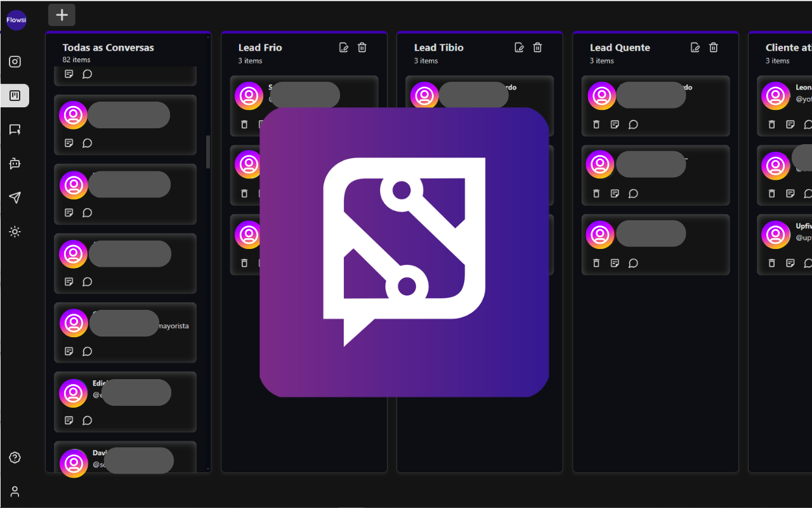
Task: Delete the Lead Frio column
Action: click(362, 48)
